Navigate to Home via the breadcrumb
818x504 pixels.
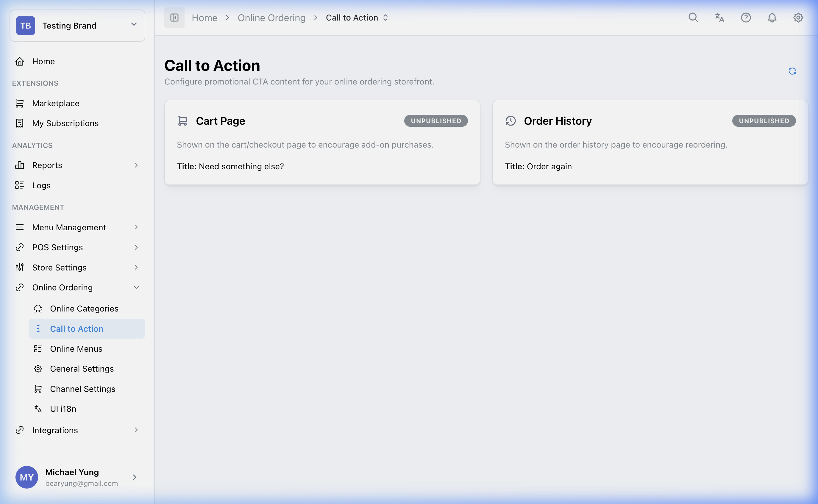tap(204, 17)
